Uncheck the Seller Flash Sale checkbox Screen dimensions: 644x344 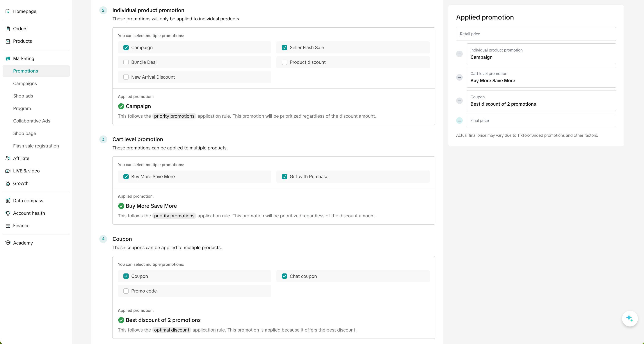pyautogui.click(x=284, y=48)
